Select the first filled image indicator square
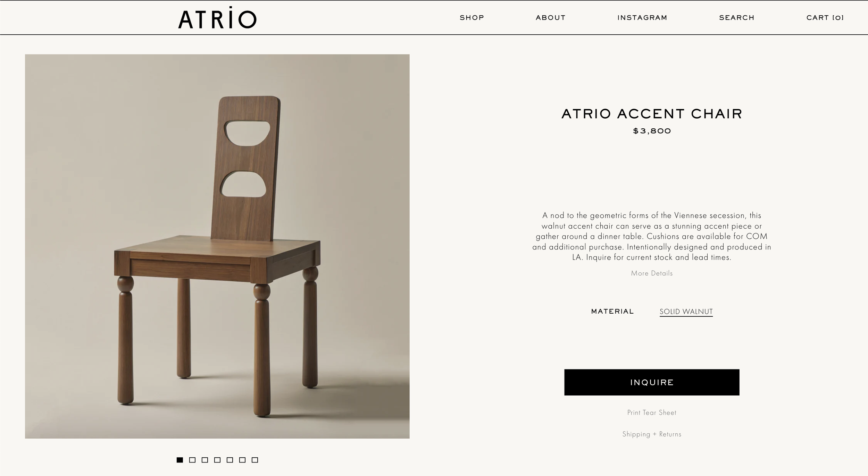 pyautogui.click(x=180, y=460)
